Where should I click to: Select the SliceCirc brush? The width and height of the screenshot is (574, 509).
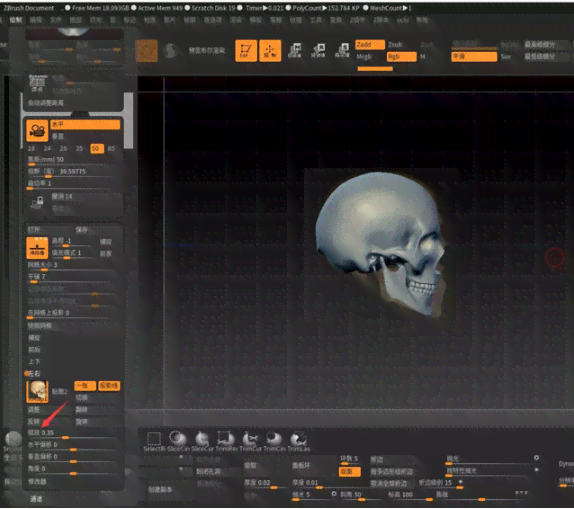[178, 441]
